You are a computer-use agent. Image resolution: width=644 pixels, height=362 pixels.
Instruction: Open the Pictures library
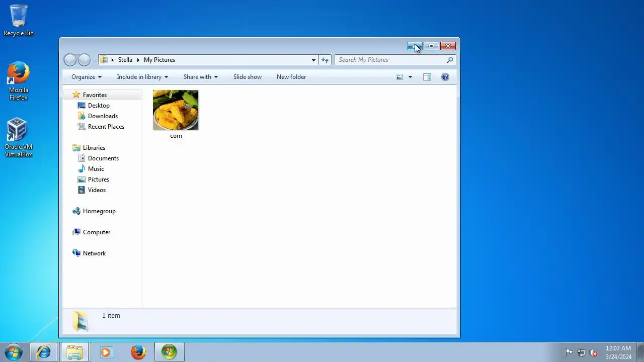99,179
